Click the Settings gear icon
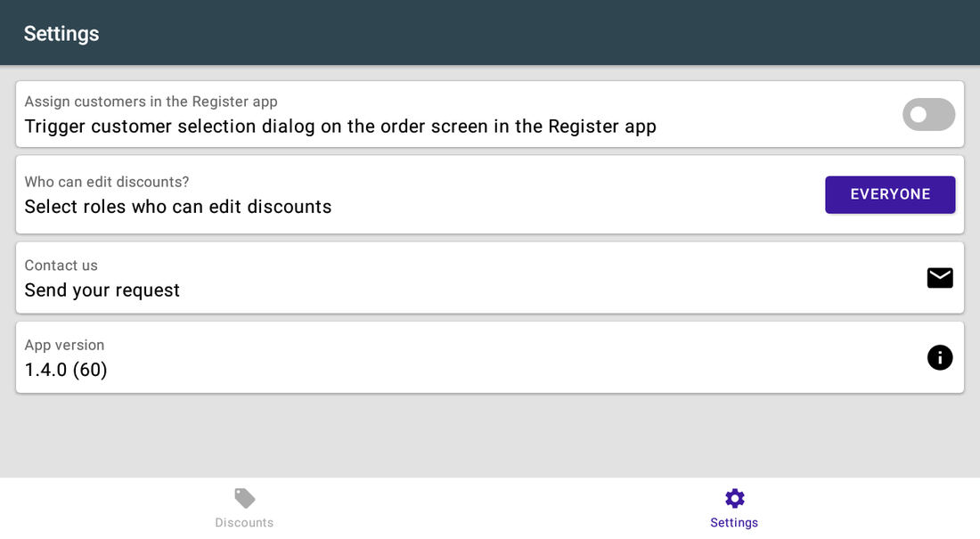Image resolution: width=980 pixels, height=539 pixels. tap(734, 498)
